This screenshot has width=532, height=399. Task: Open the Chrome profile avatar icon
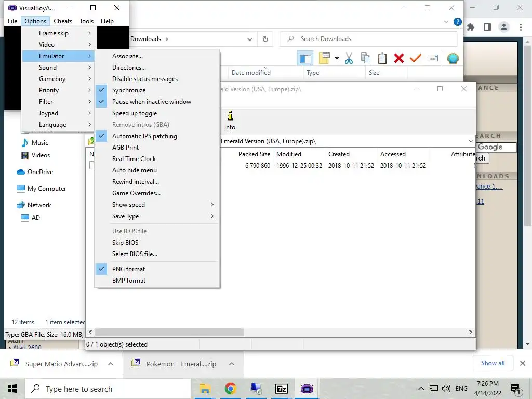[x=504, y=27]
